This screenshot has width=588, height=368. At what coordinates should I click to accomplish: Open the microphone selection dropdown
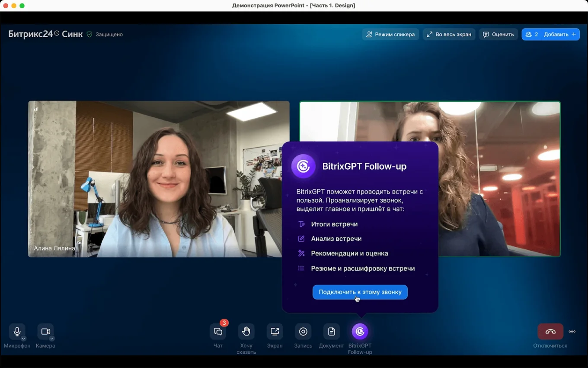tap(23, 339)
